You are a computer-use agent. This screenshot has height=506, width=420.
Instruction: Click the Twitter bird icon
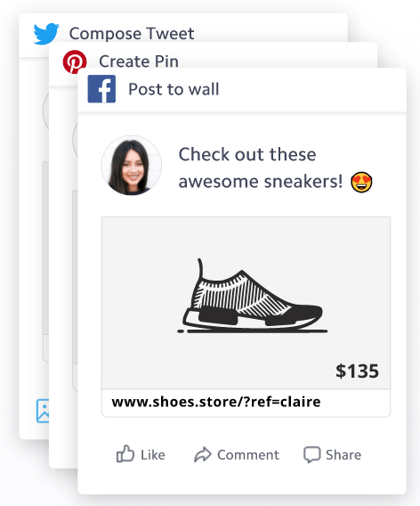(46, 33)
